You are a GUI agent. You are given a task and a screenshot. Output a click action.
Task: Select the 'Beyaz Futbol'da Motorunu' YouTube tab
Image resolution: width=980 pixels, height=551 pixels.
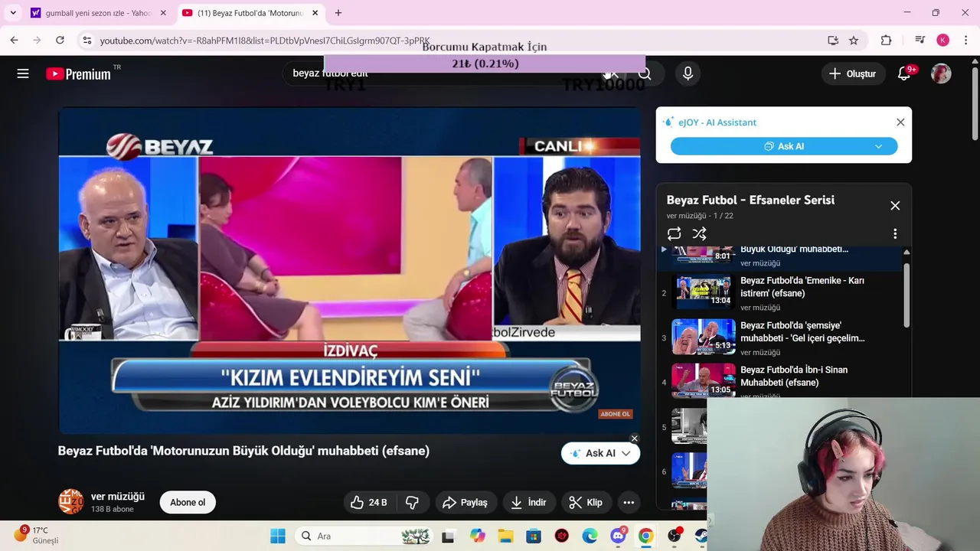pyautogui.click(x=250, y=13)
